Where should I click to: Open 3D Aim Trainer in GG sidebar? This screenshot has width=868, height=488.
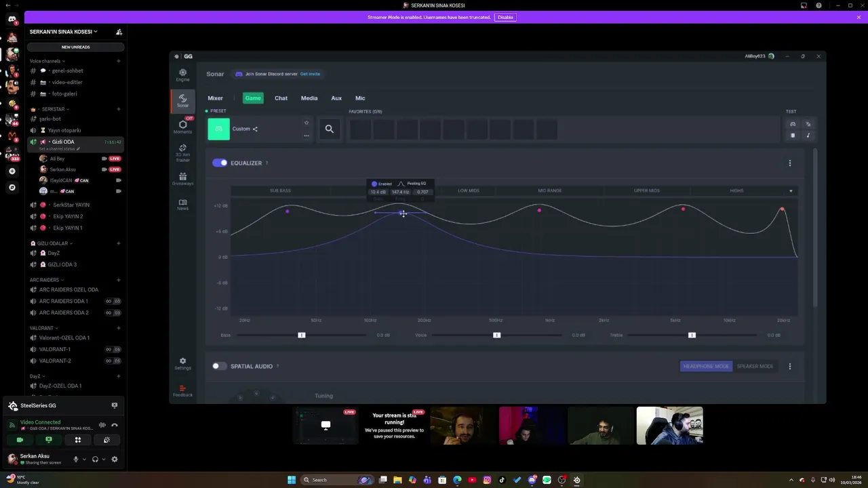click(182, 152)
